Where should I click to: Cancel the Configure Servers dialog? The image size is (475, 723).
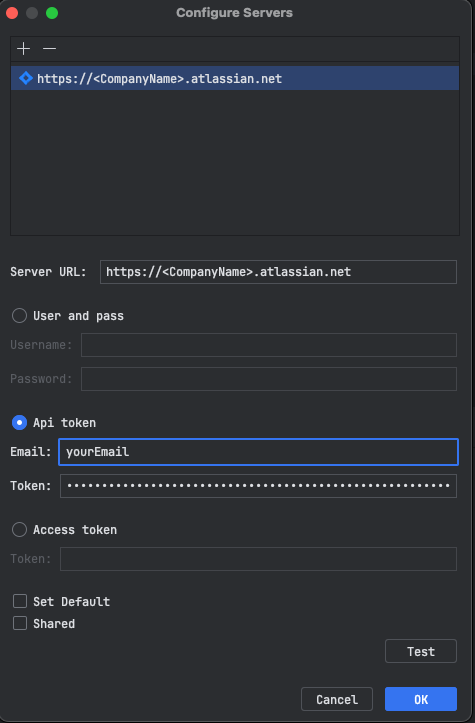[x=337, y=699]
